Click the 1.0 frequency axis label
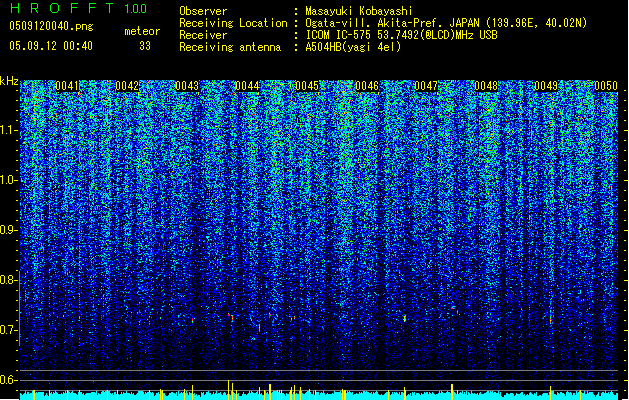This screenshot has height=400, width=629. point(9,180)
